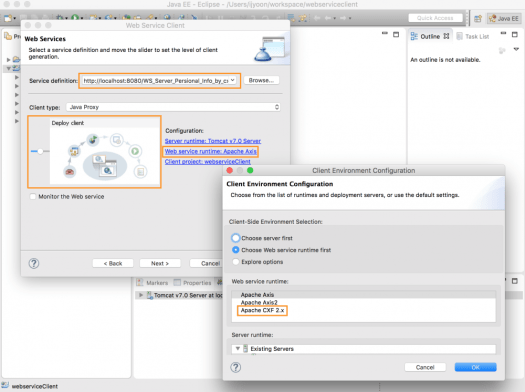Click the Browse... button

pos(261,80)
